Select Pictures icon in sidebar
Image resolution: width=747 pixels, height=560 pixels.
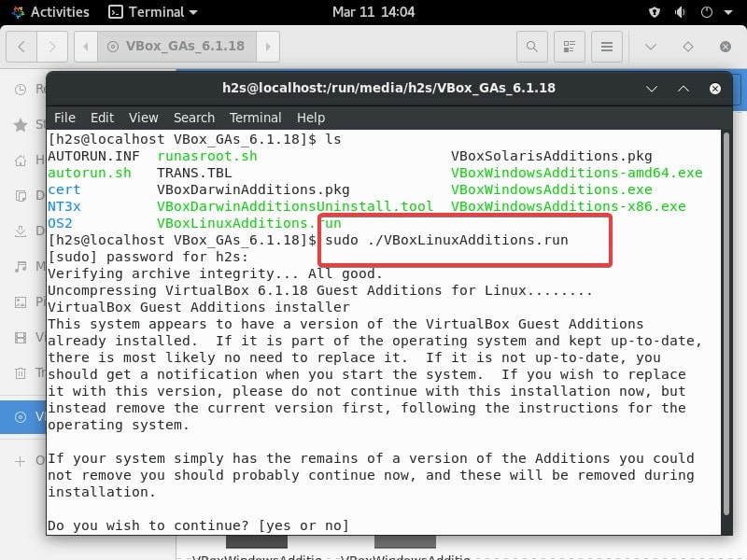coord(21,301)
